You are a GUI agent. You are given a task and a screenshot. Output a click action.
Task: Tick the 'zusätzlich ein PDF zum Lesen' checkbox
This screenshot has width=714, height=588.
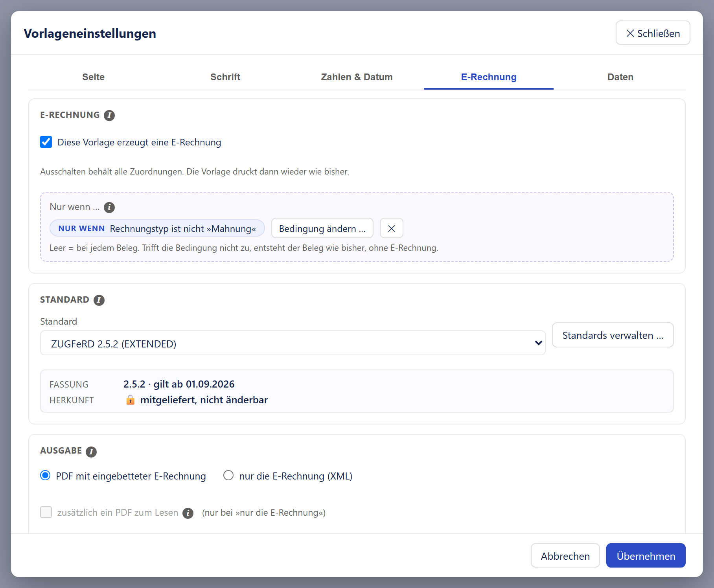(x=46, y=512)
